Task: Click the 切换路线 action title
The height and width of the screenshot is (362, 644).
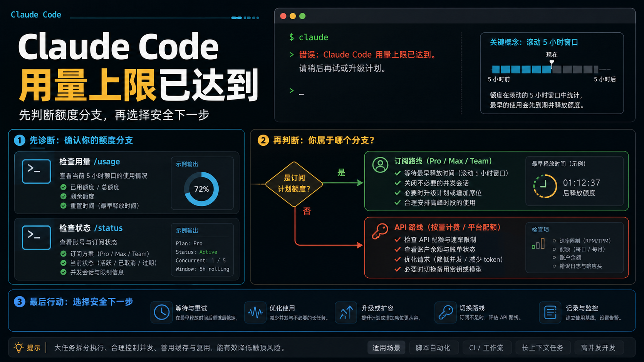Action: [472, 308]
